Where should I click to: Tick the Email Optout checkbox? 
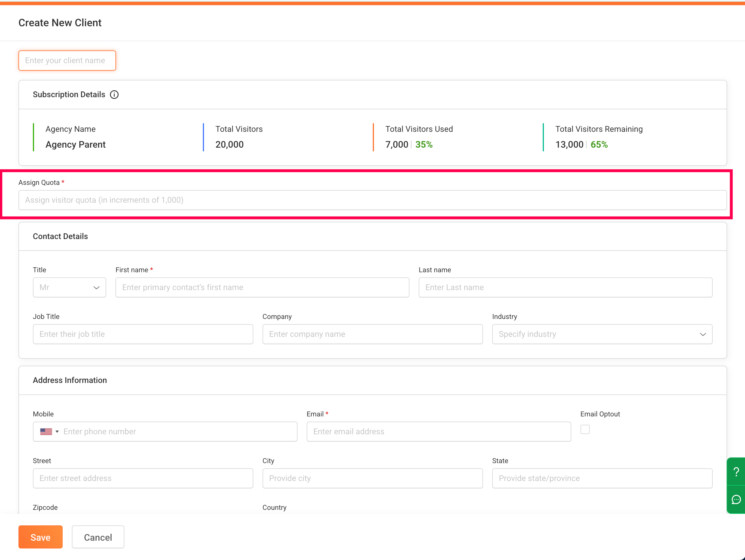pos(585,429)
